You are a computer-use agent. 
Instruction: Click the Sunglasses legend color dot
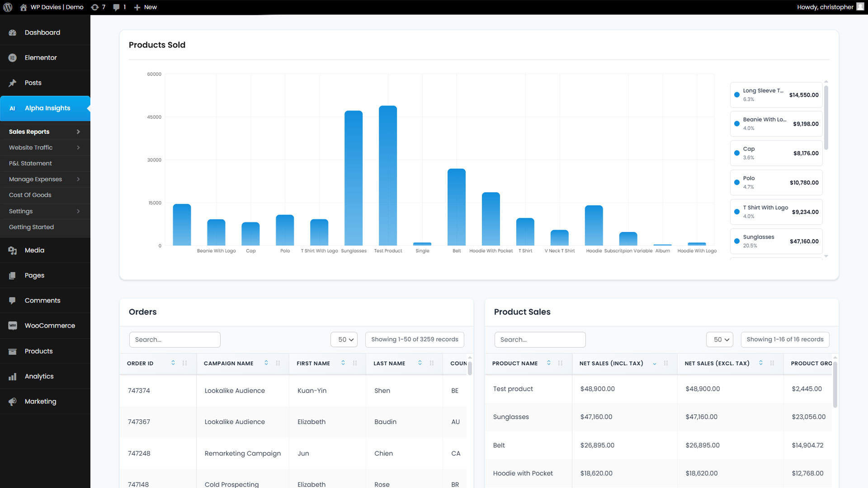coord(737,241)
